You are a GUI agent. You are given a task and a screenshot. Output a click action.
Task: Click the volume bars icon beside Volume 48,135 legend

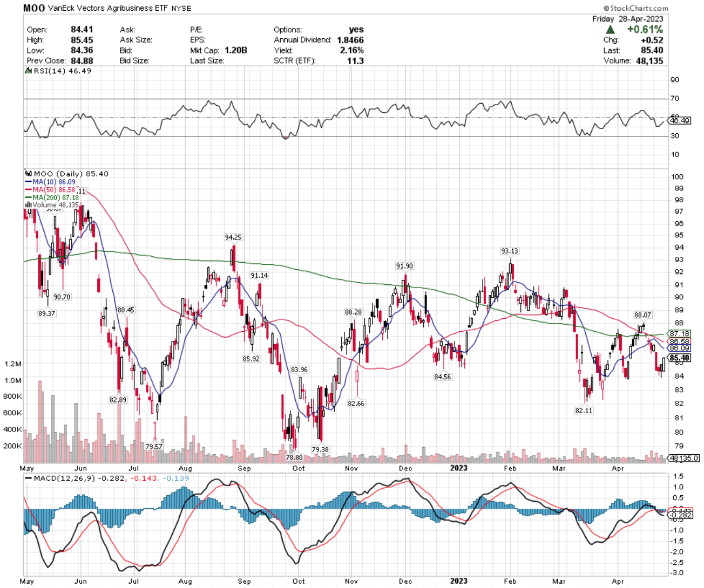pos(29,205)
